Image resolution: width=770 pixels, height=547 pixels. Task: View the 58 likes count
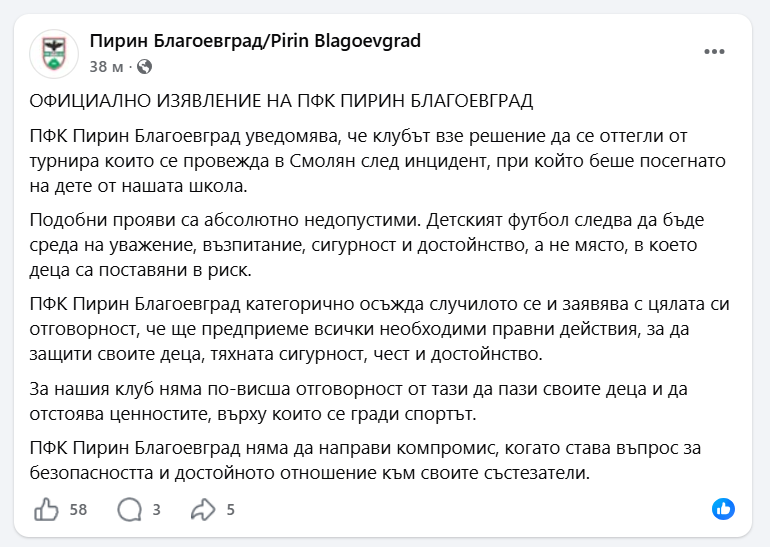78,510
